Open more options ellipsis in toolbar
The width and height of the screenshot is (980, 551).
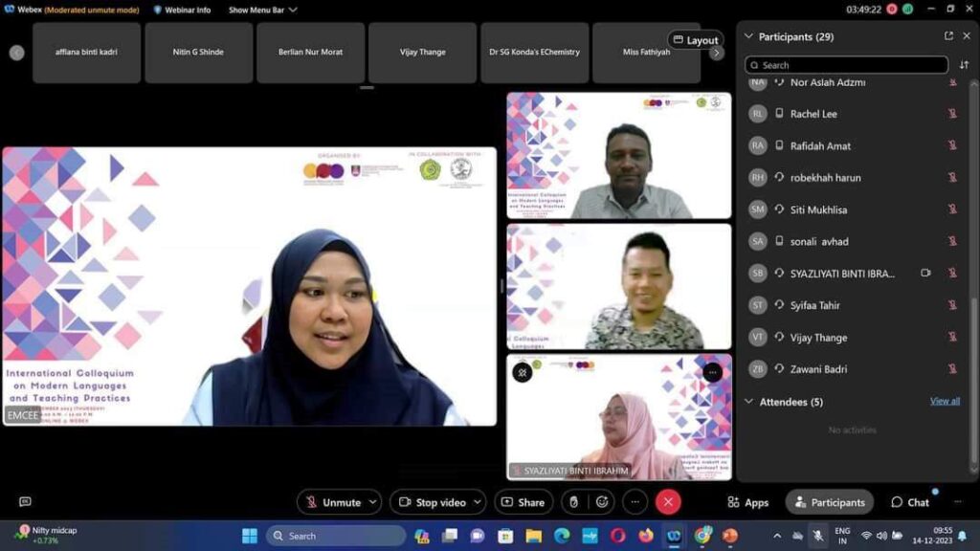coord(635,502)
